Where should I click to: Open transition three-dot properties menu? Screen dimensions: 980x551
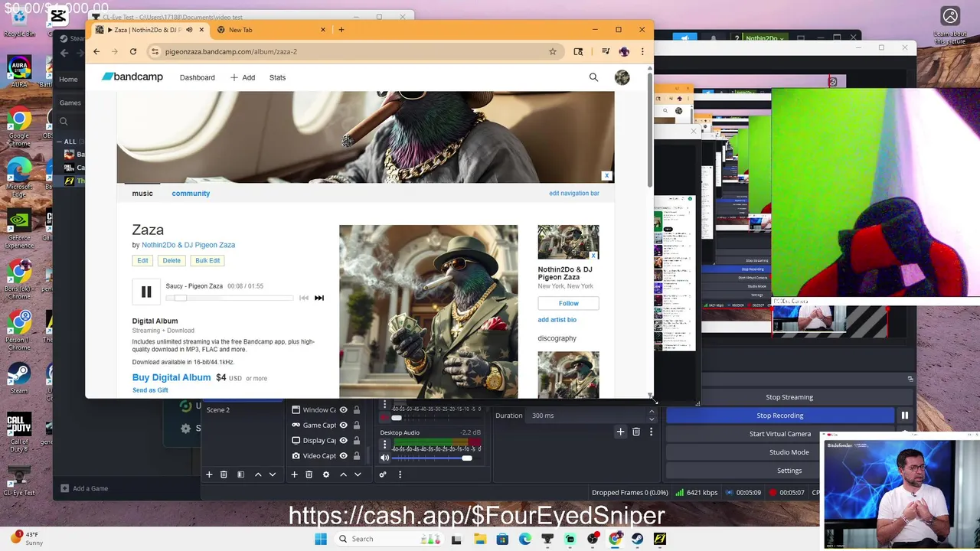point(651,432)
